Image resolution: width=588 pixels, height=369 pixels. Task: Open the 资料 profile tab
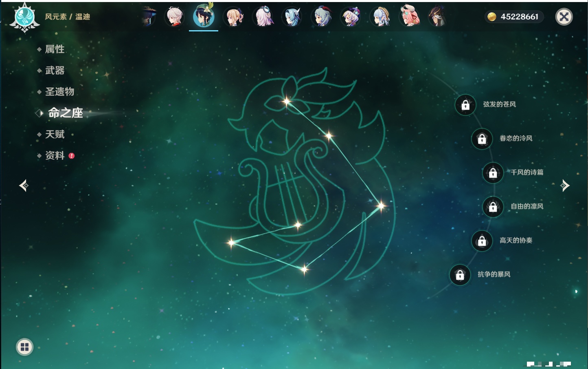tap(55, 155)
